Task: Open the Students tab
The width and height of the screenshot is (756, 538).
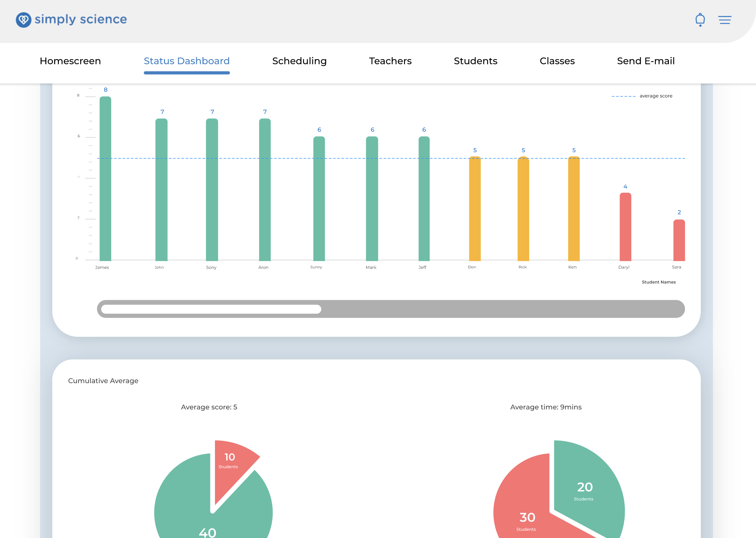Action: coord(475,61)
